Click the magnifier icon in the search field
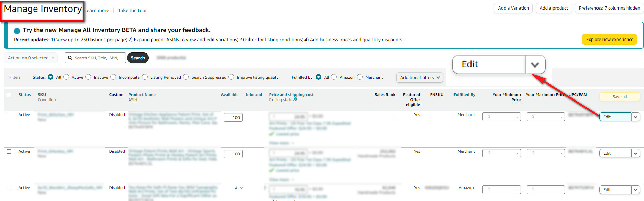This screenshot has width=644, height=201. pyautogui.click(x=70, y=58)
